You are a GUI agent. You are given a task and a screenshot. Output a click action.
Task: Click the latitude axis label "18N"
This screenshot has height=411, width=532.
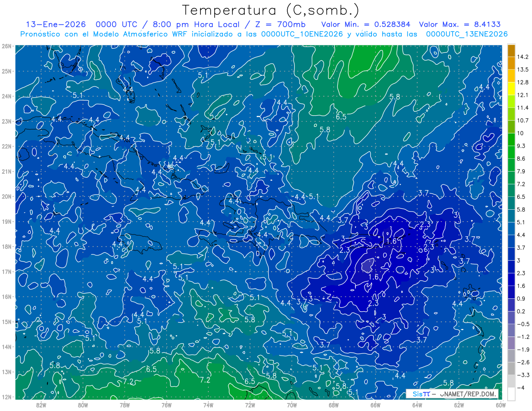click(x=7, y=247)
